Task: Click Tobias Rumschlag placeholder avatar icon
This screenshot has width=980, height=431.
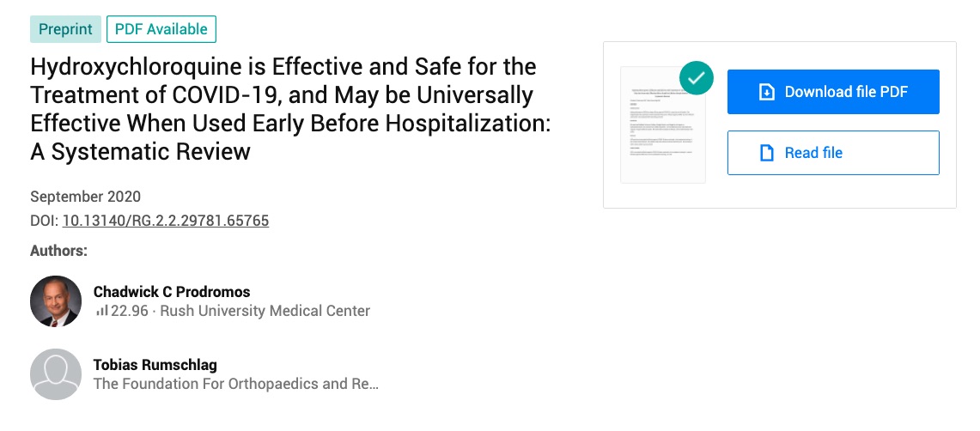Action: tap(56, 374)
